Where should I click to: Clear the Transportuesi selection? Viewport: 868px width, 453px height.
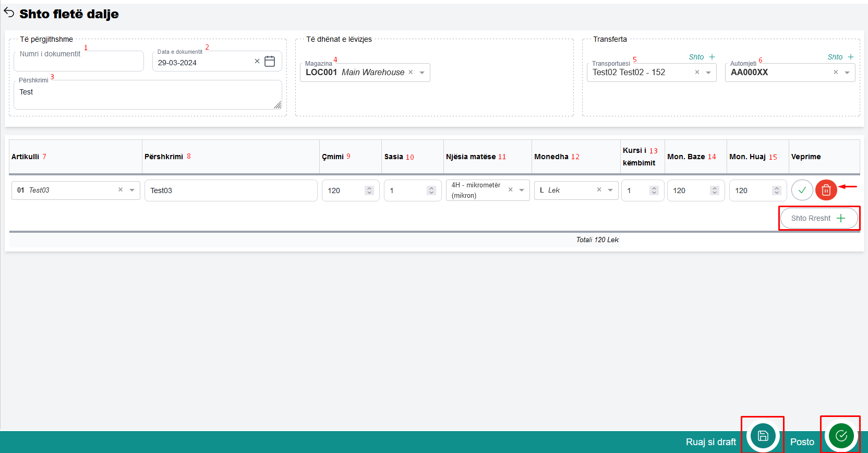[x=697, y=73]
